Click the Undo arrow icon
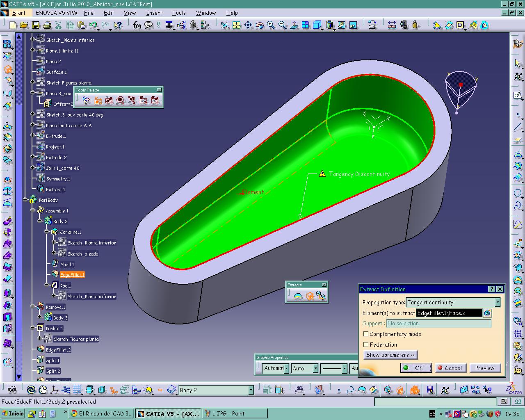The image size is (525, 420). click(93, 25)
